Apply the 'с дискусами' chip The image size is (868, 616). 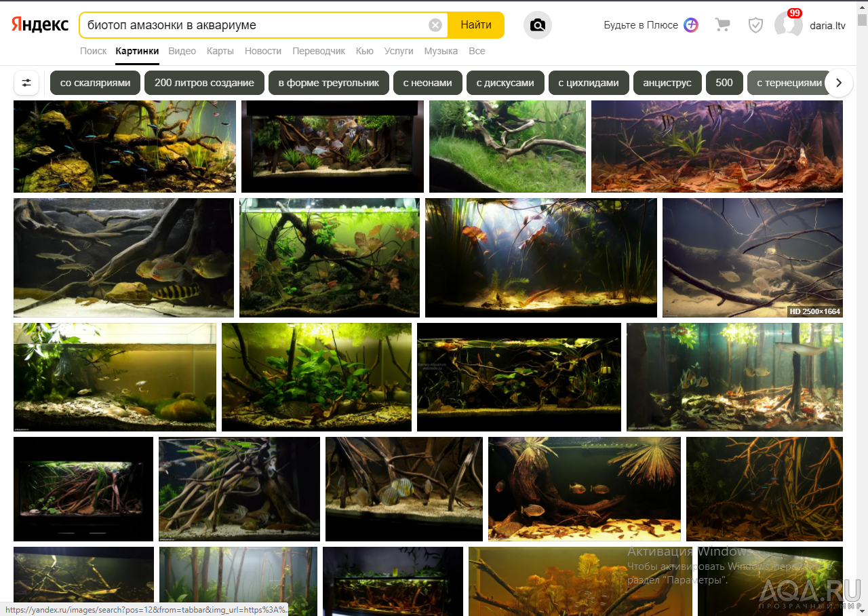pos(505,83)
